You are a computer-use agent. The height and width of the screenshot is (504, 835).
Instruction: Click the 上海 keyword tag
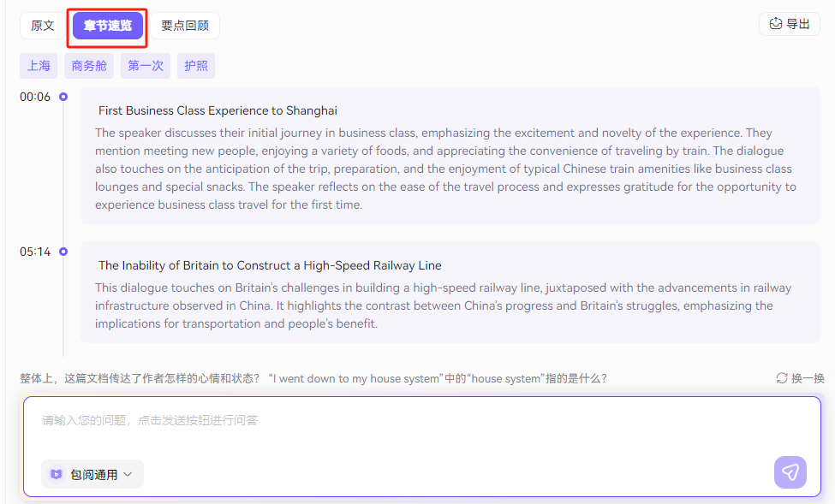pyautogui.click(x=39, y=66)
